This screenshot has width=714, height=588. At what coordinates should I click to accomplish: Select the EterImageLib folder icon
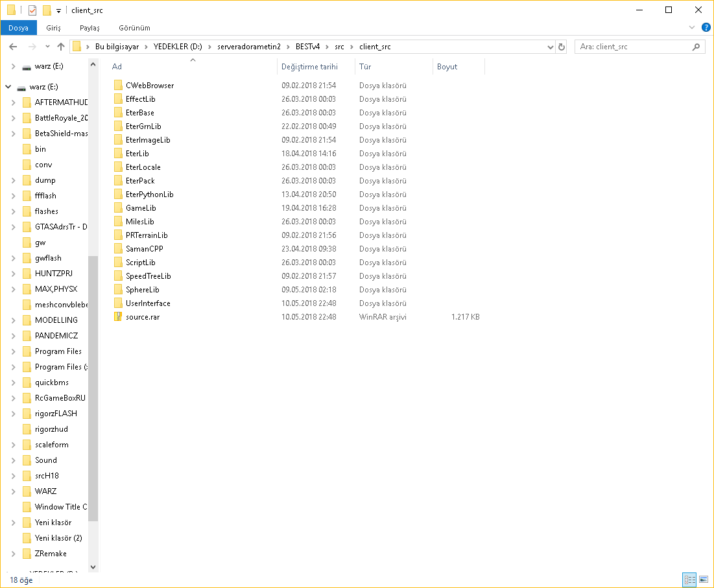118,140
